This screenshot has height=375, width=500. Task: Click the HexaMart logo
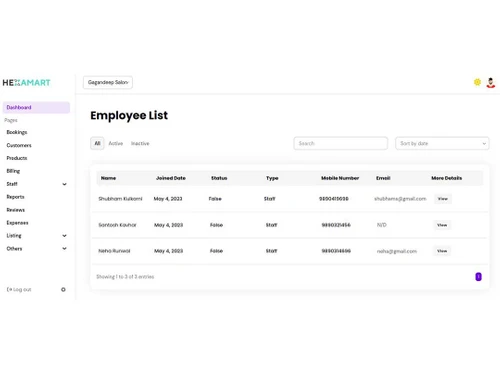[26, 82]
